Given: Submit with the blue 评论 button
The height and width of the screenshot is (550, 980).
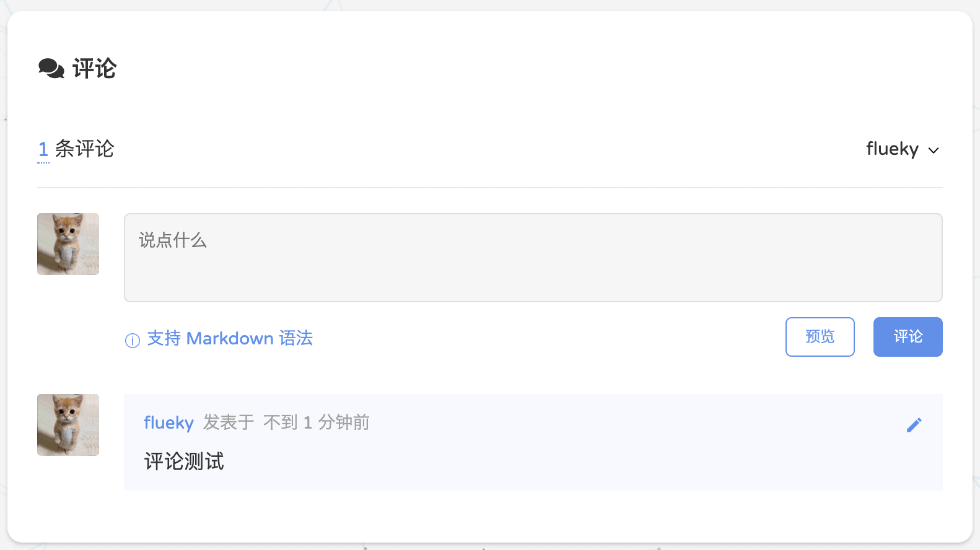Looking at the screenshot, I should [x=908, y=337].
